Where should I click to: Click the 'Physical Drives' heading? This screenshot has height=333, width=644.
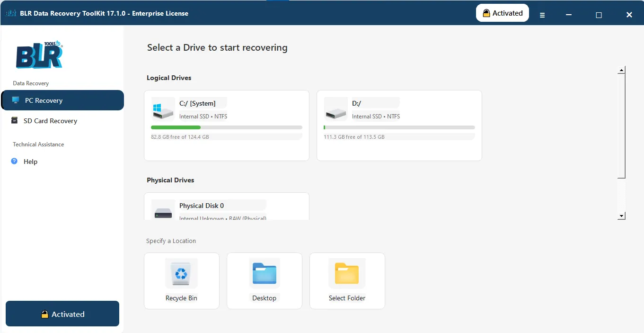pyautogui.click(x=170, y=180)
